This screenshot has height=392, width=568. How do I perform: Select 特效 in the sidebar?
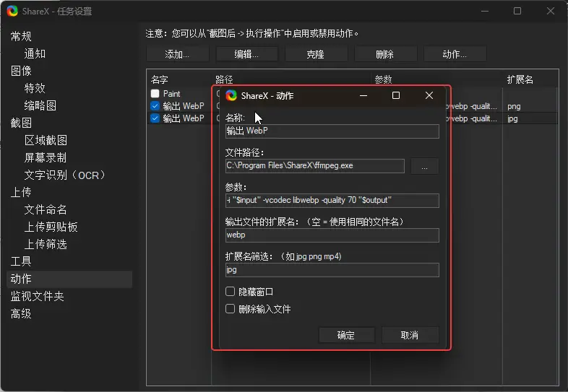pos(35,88)
